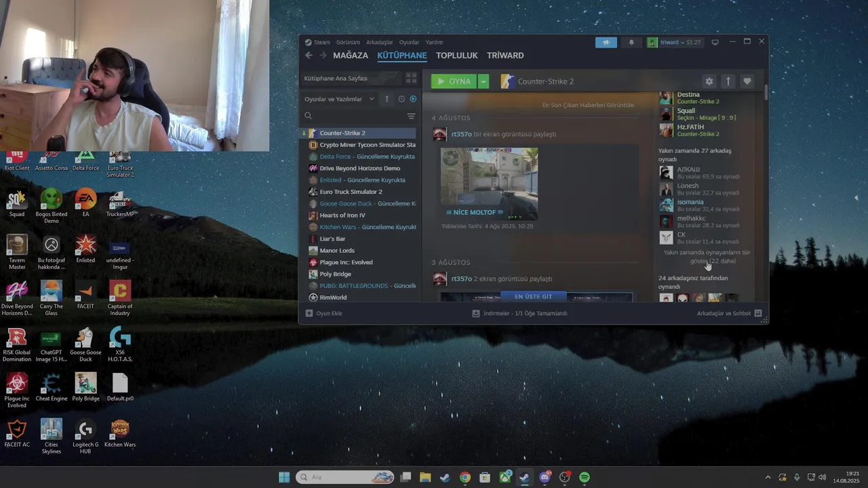Open Squad desktop shortcut
The height and width of the screenshot is (488, 868).
click(x=17, y=203)
